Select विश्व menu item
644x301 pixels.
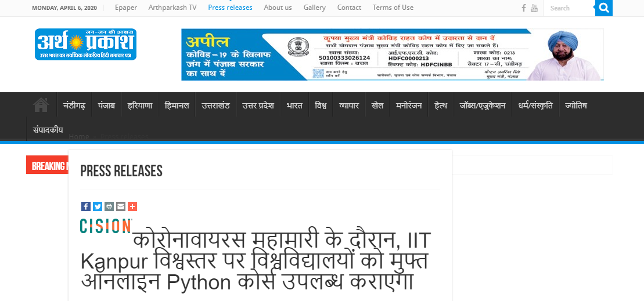point(321,105)
